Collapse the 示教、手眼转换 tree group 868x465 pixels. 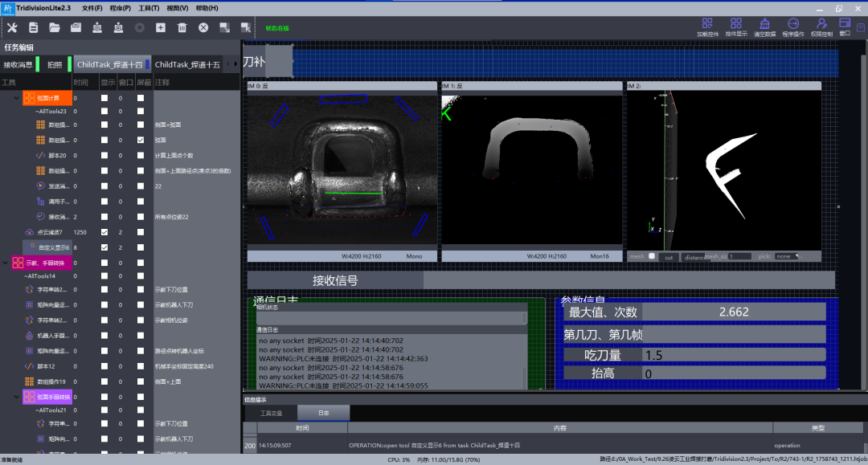[x=6, y=263]
